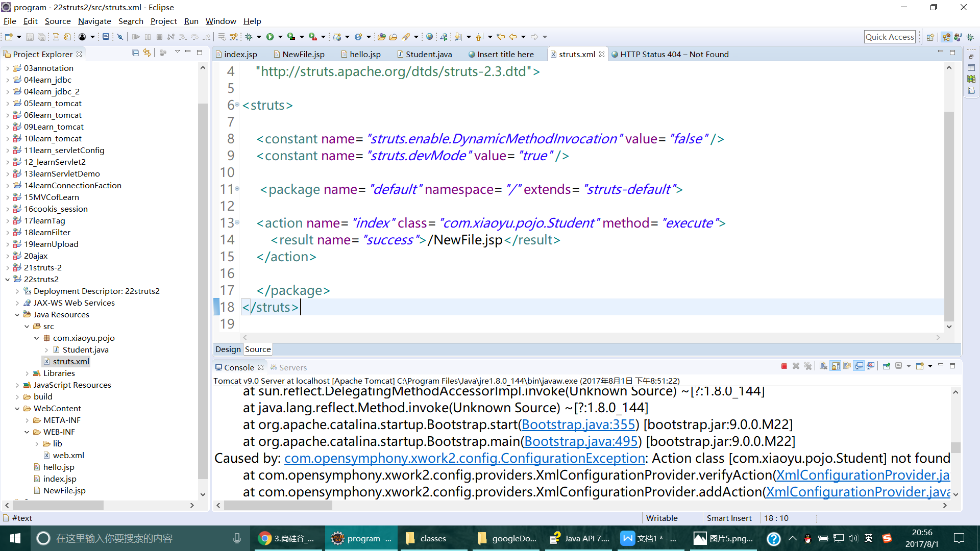Click the Windows Start button
This screenshot has height=551, width=980.
[x=15, y=538]
